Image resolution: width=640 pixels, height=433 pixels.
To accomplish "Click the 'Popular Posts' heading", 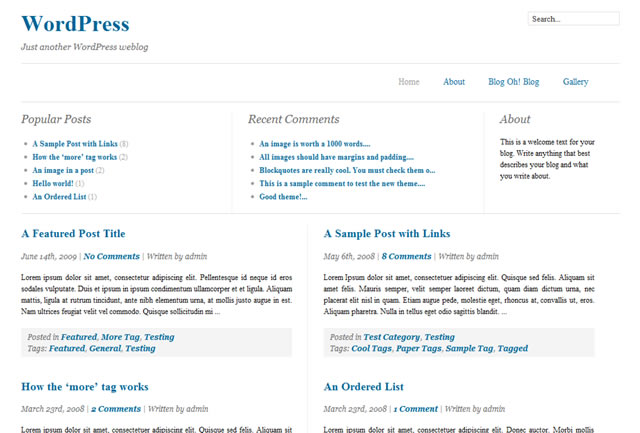I will [x=56, y=119].
